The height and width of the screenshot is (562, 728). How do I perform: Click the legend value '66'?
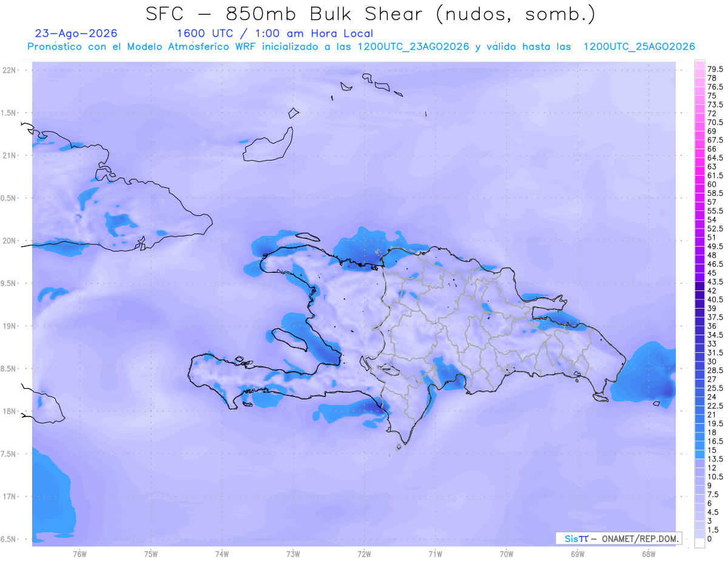pyautogui.click(x=712, y=149)
